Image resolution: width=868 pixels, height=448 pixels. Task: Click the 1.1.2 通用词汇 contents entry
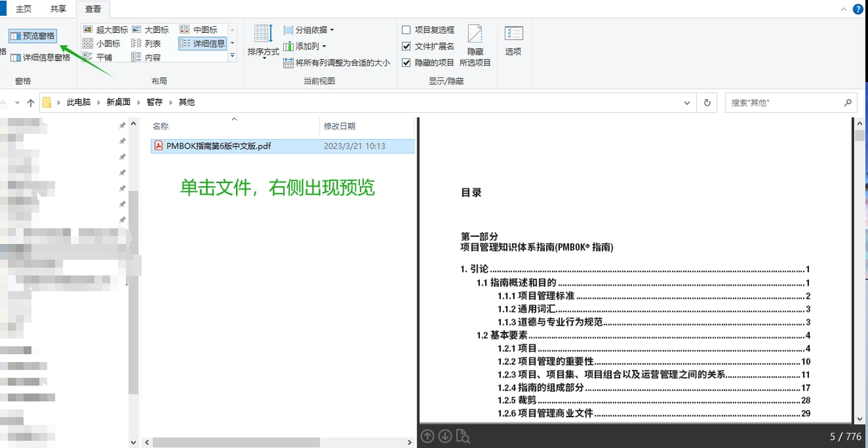click(x=654, y=309)
